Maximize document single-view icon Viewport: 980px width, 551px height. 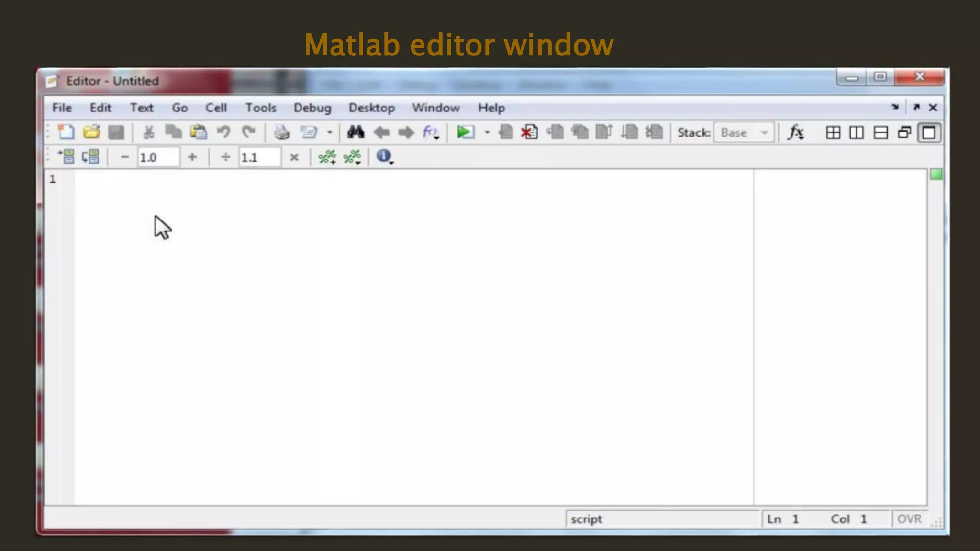pos(929,132)
